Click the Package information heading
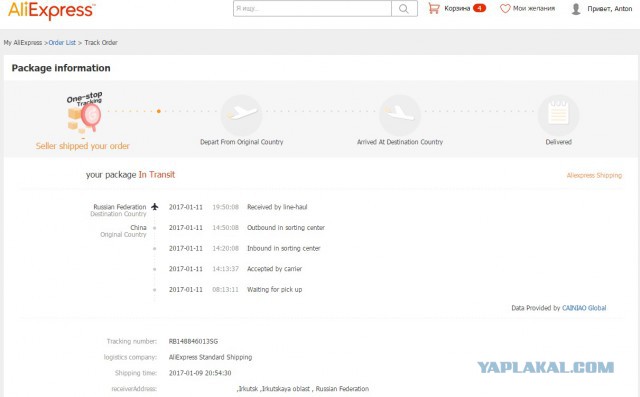Image resolution: width=640 pixels, height=397 pixels. coord(61,68)
